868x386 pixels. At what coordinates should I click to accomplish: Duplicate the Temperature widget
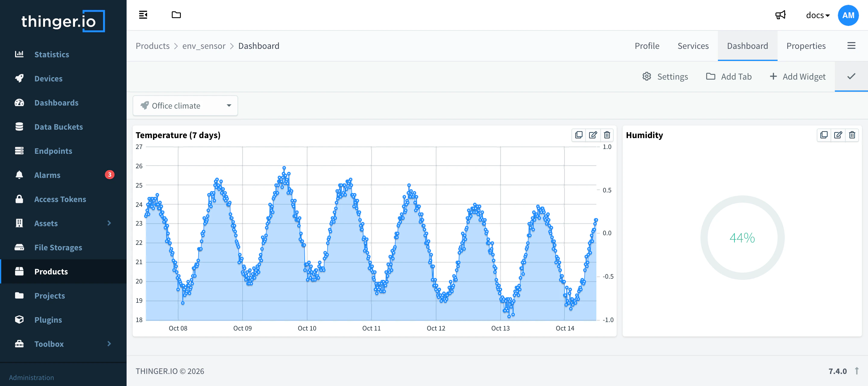tap(579, 135)
